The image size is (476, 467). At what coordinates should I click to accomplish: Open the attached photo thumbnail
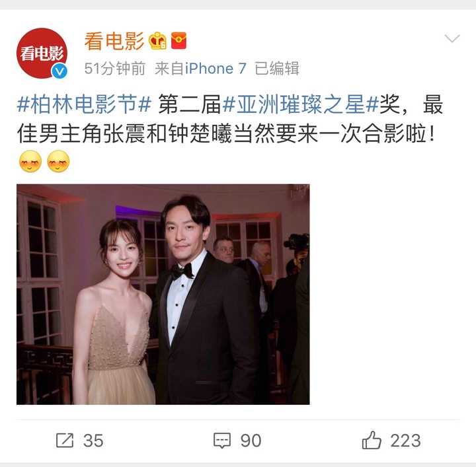163,294
